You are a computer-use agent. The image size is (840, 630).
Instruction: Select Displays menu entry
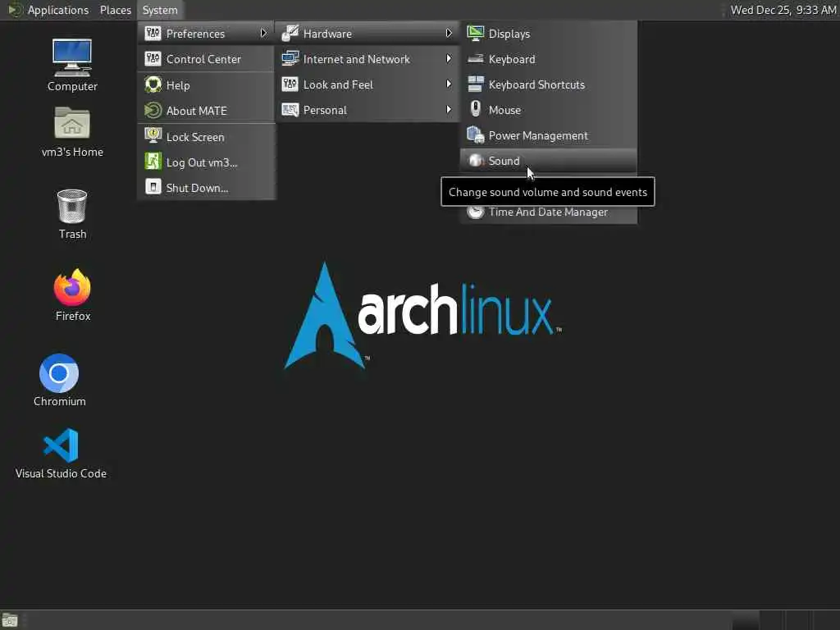(549, 33)
